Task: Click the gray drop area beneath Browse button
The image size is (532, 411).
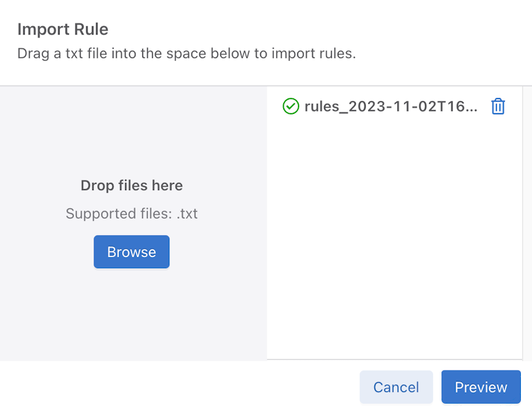Action: (x=134, y=314)
